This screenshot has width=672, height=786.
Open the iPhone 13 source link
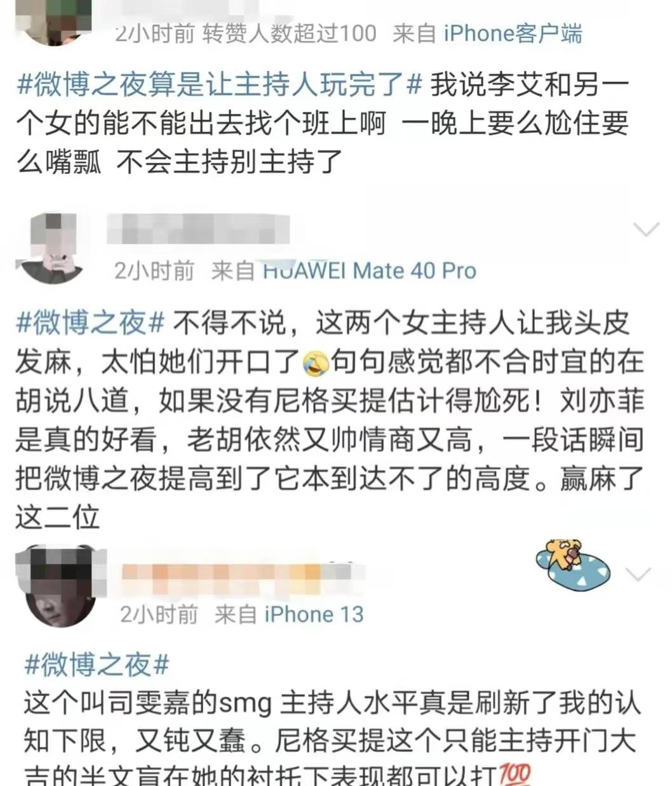[x=314, y=615]
